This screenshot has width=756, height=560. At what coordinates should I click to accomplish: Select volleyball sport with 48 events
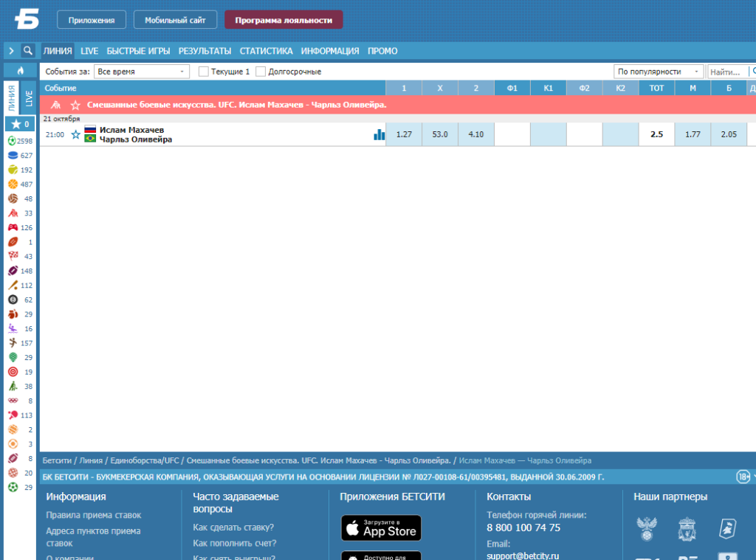pyautogui.click(x=20, y=198)
